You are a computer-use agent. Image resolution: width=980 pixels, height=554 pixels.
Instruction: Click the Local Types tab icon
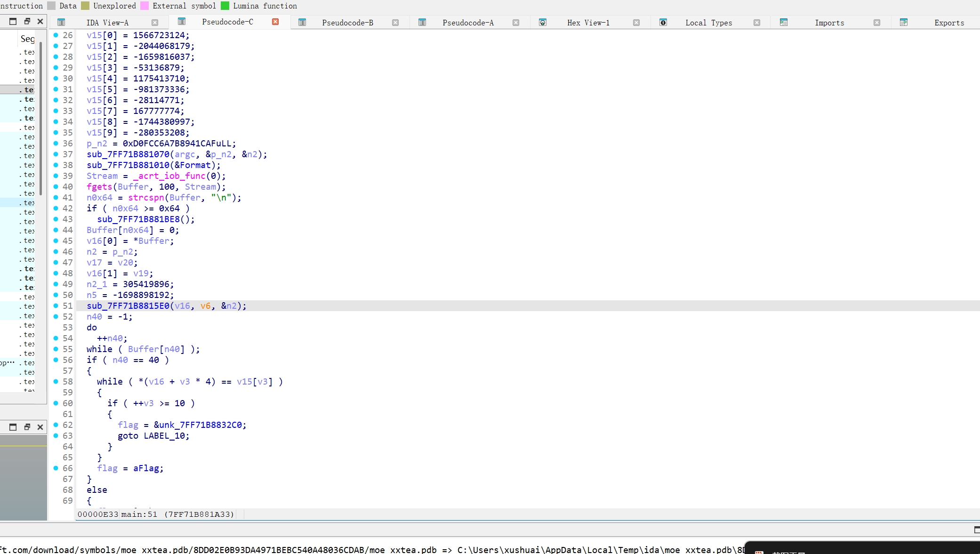pos(663,23)
